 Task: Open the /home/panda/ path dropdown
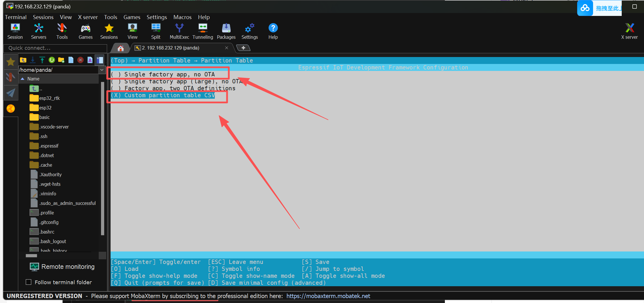pos(102,70)
